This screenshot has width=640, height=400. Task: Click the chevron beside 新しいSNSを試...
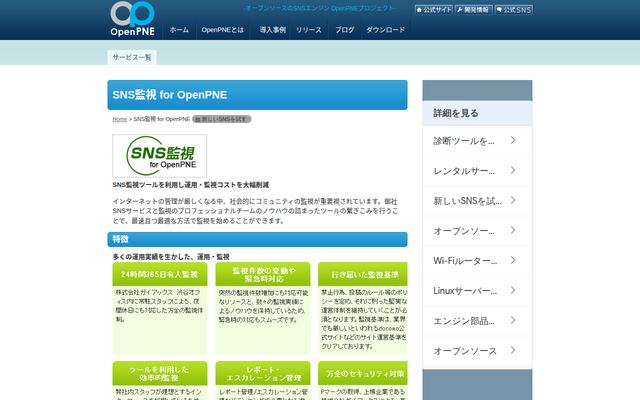pyautogui.click(x=513, y=200)
